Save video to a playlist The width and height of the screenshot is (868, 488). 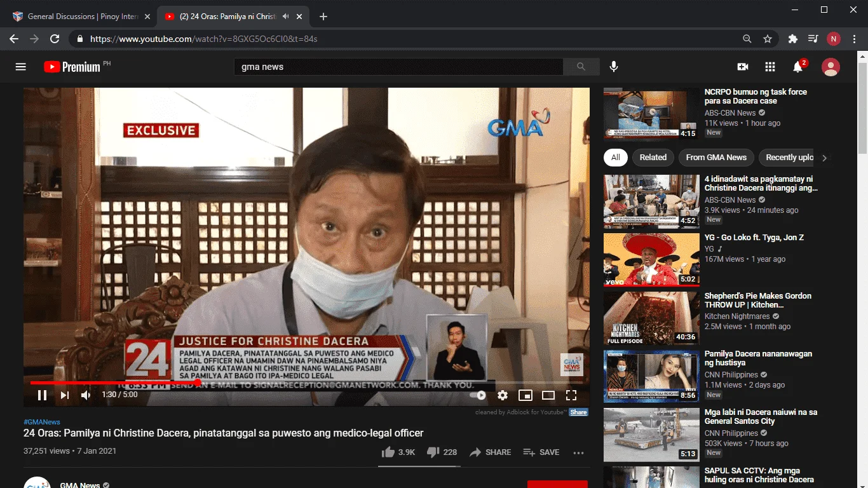click(x=541, y=452)
